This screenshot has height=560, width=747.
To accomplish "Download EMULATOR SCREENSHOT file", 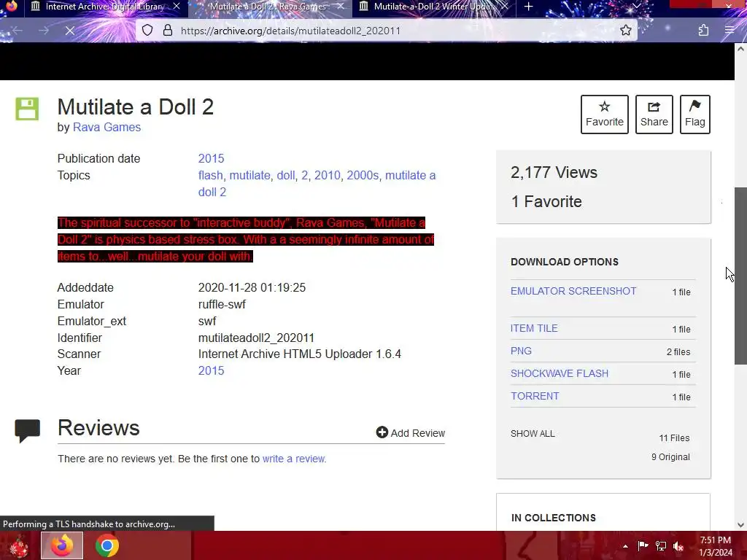I will 573,291.
